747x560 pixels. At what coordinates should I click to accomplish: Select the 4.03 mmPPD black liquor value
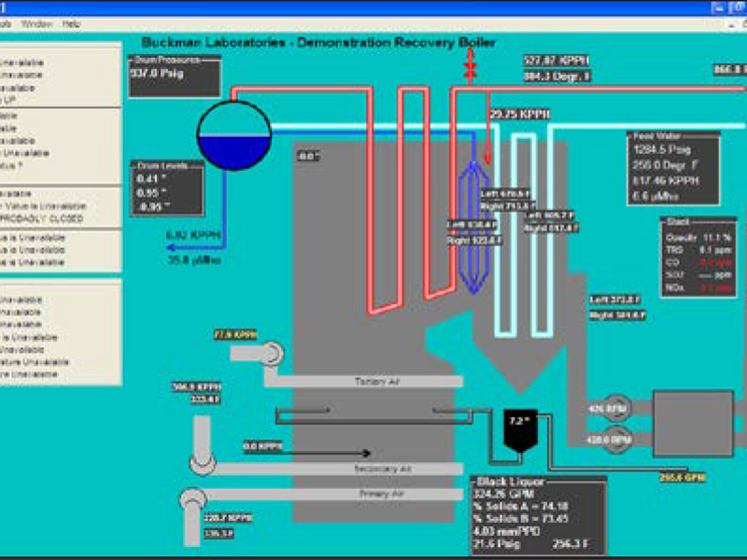tap(506, 531)
